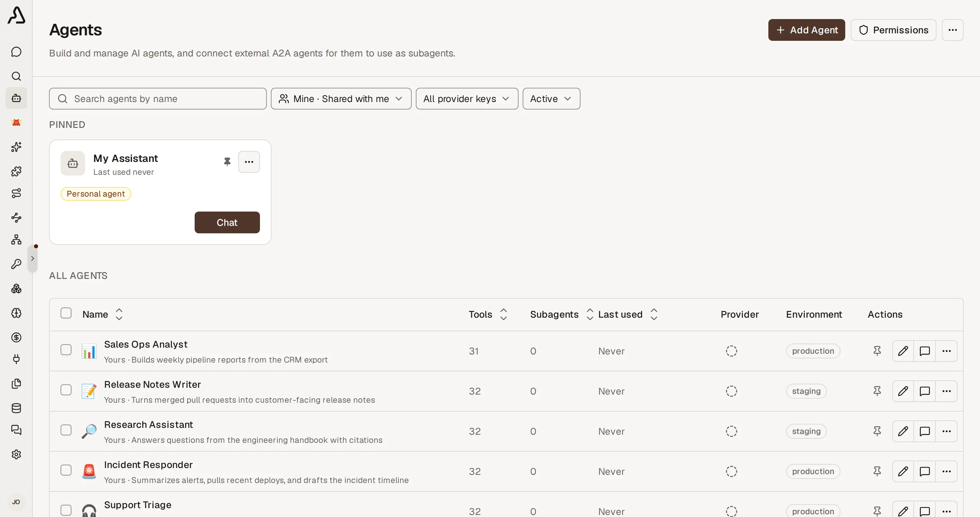Viewport: 980px width, 517px height.
Task: Open the plug icon in the sidebar
Action: pyautogui.click(x=16, y=359)
